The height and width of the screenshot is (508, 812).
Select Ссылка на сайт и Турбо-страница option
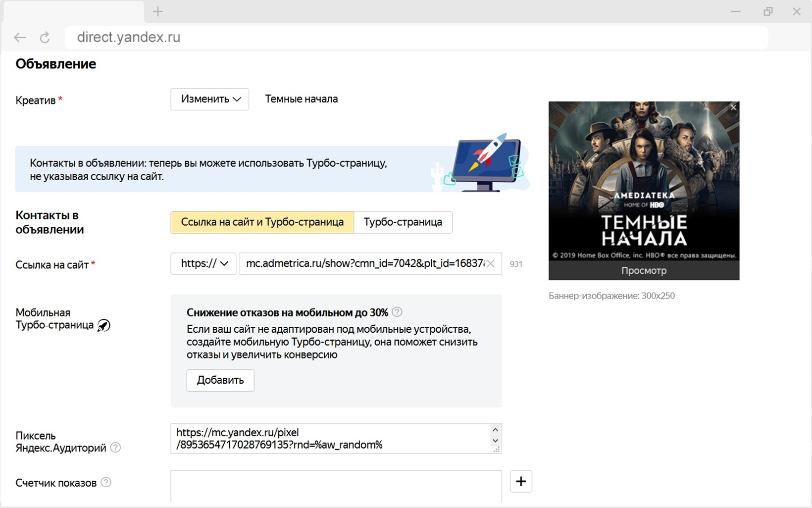tap(262, 222)
